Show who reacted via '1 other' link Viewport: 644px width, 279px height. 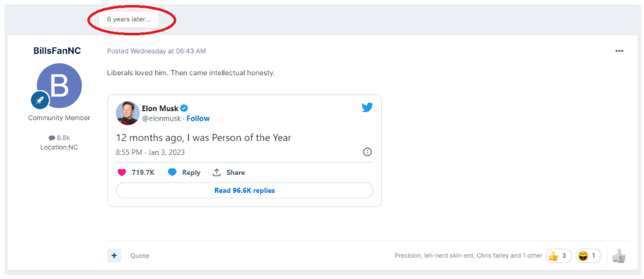pos(532,256)
